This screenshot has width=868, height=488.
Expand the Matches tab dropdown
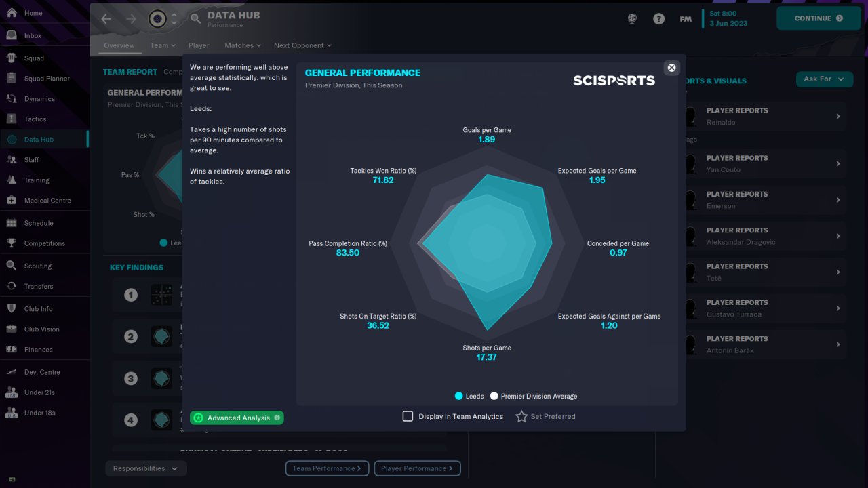[x=243, y=45]
